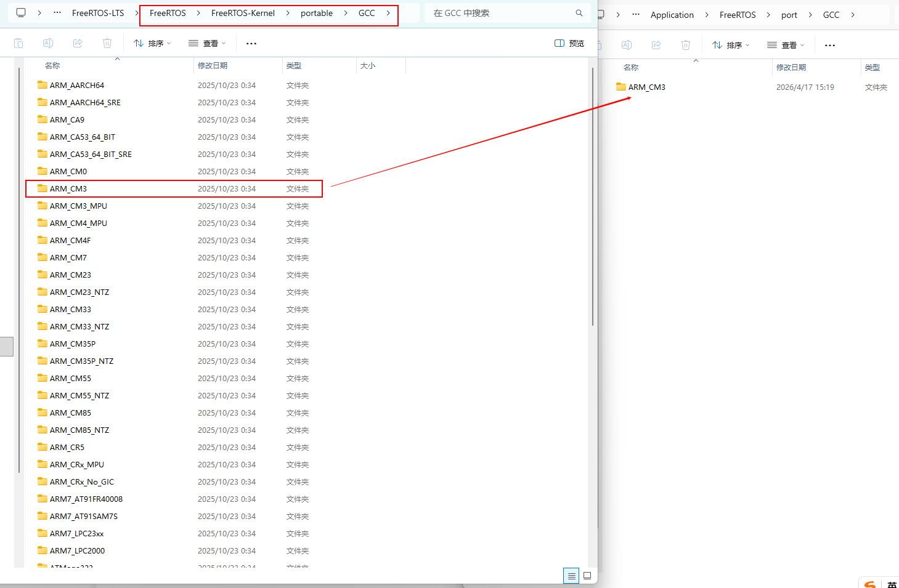Click portable breadcrumb segment

point(317,13)
